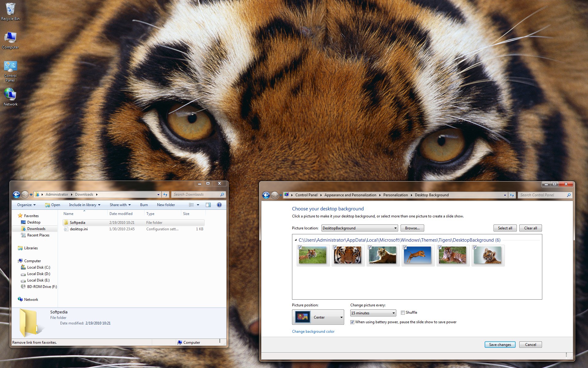The width and height of the screenshot is (588, 368).
Task: Open the Picture location dropdown
Action: 359,228
